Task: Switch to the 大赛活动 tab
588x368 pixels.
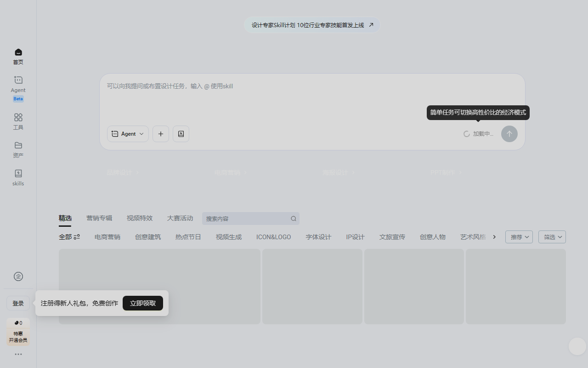Action: click(180, 218)
